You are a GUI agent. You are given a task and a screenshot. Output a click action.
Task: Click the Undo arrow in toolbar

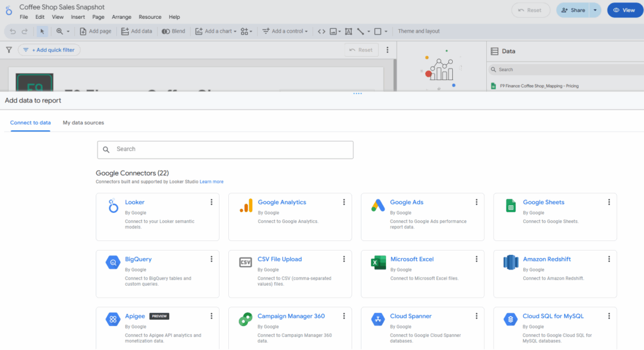[x=13, y=31]
